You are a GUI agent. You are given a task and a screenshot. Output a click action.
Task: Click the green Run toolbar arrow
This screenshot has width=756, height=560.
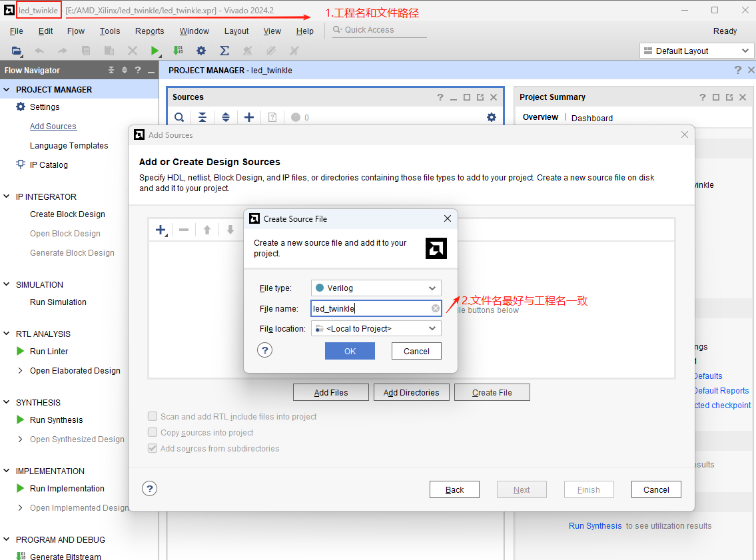[155, 51]
